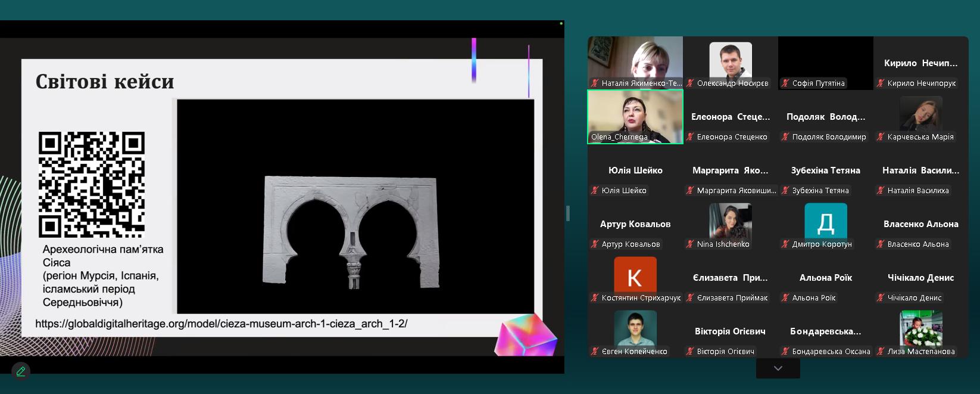Click muted mic icon of Кирило Нечипорук
The image size is (980, 394).
881,83
